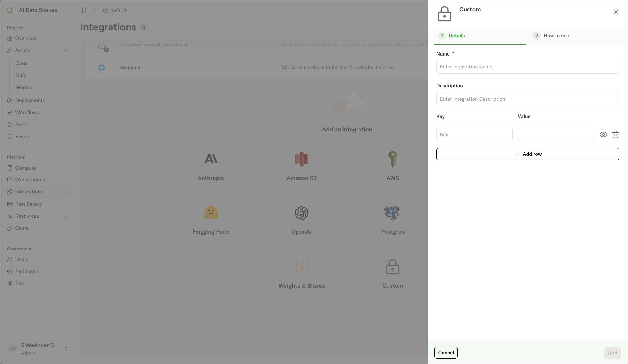Click the Add button
628x364 pixels.
(x=612, y=353)
